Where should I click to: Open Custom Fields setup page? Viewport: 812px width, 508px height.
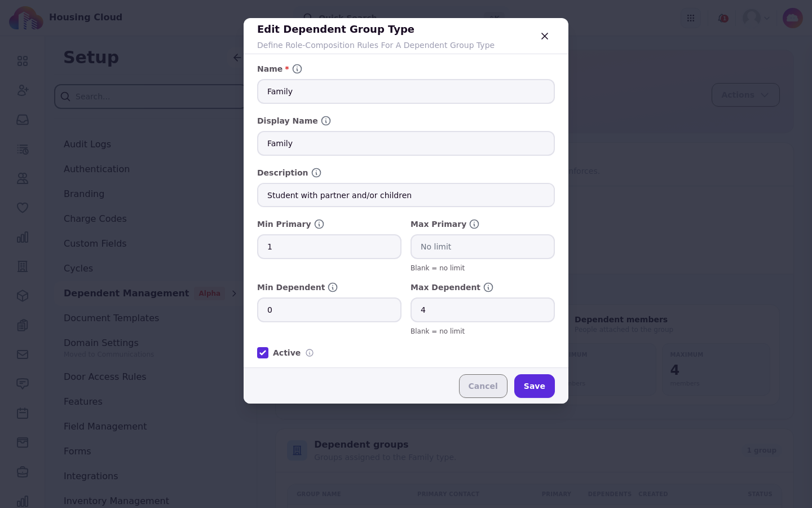(x=95, y=243)
